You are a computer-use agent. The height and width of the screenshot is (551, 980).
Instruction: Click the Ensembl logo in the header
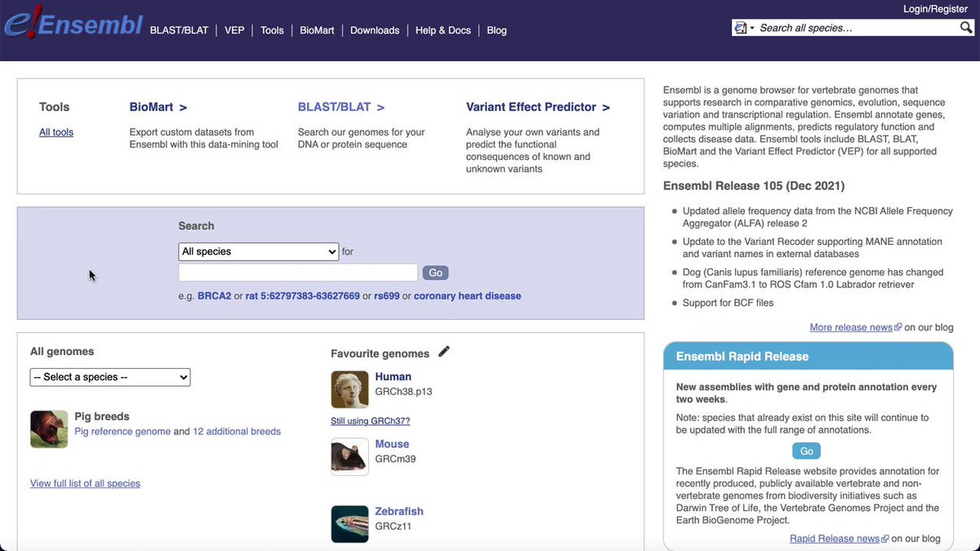[73, 24]
